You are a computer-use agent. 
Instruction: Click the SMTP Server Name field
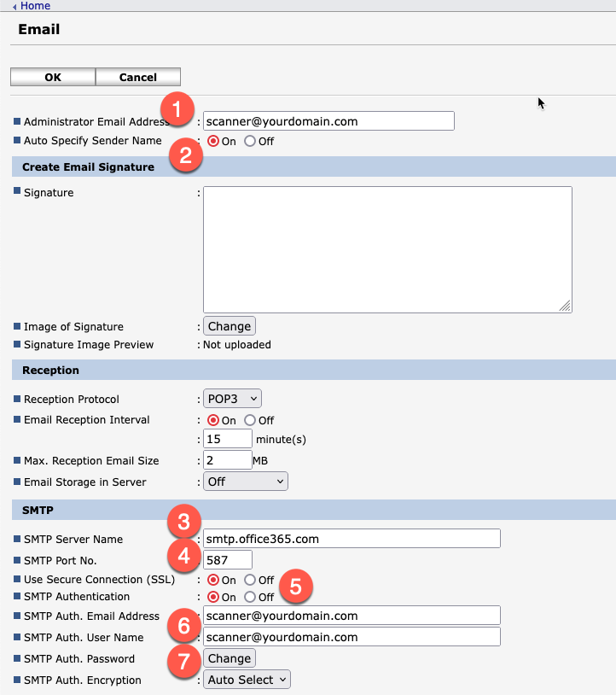(352, 539)
